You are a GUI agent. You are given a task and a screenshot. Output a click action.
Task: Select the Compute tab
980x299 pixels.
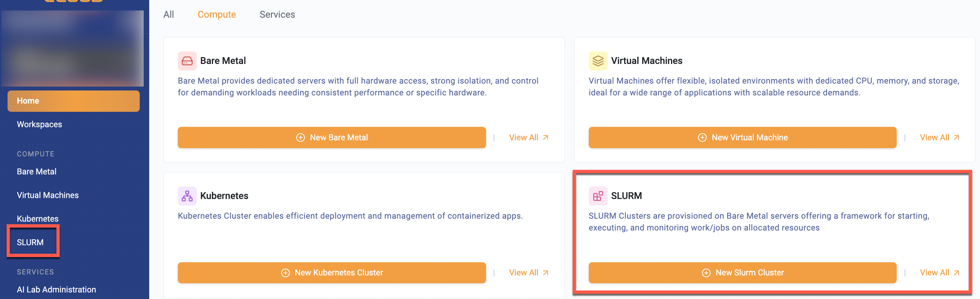pos(216,14)
